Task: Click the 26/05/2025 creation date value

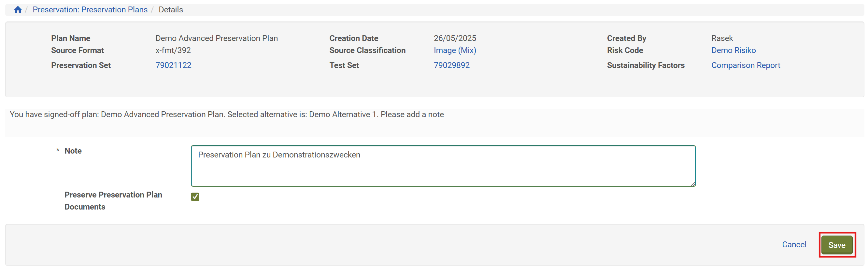Action: [x=455, y=38]
